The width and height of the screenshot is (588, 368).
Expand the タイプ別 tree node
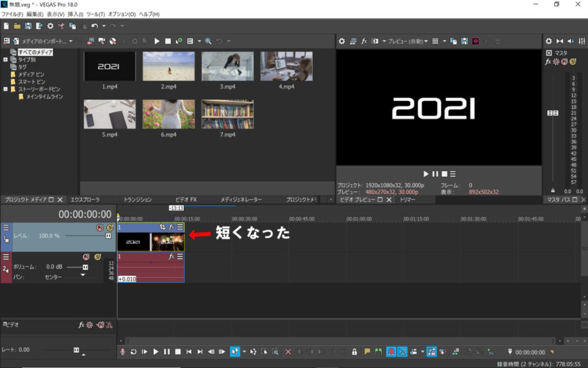pyautogui.click(x=6, y=59)
